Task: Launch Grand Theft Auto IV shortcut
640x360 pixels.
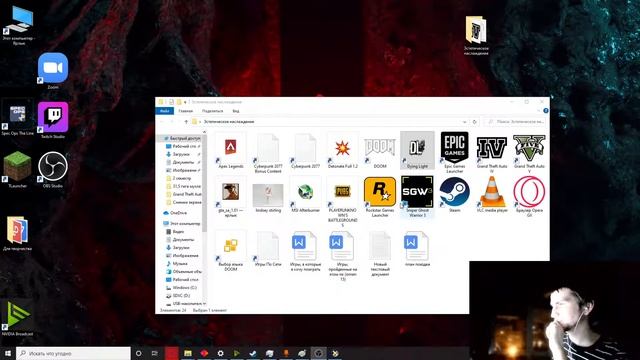Action: pyautogui.click(x=491, y=153)
